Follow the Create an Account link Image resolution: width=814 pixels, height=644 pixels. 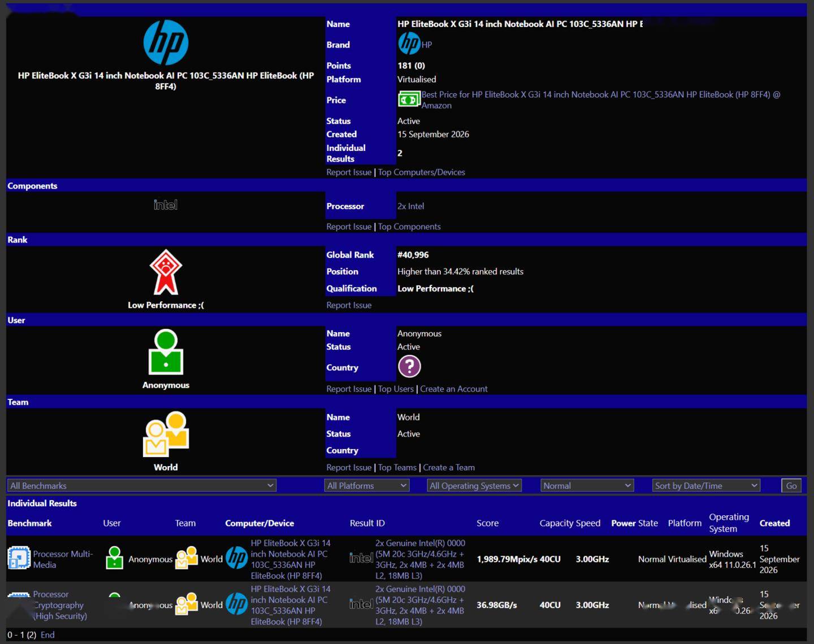point(454,389)
